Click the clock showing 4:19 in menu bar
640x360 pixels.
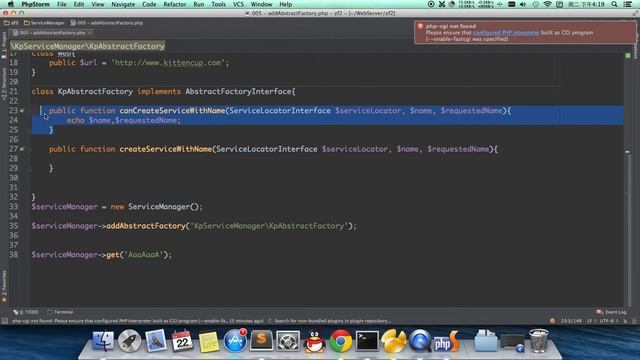(586, 4)
